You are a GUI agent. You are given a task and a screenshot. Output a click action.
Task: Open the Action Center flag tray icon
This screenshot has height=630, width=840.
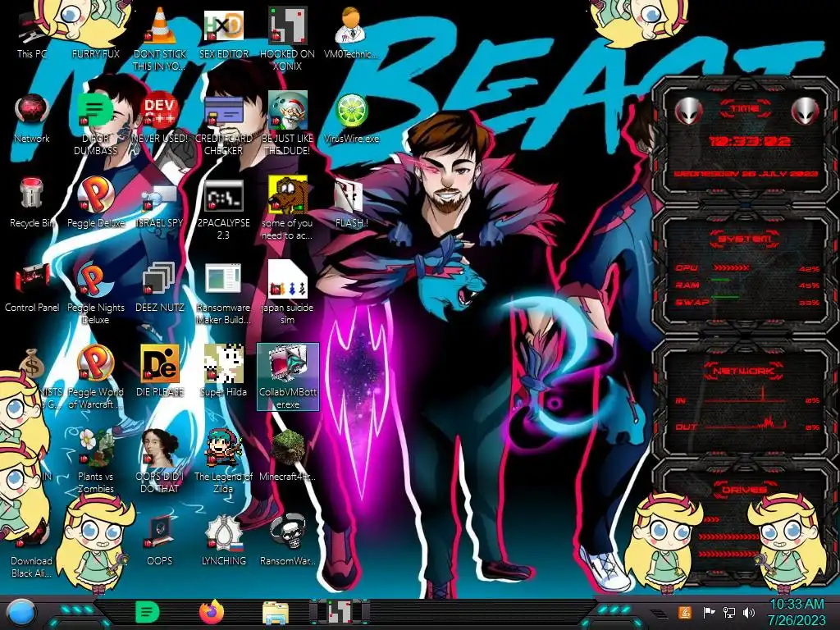(710, 612)
